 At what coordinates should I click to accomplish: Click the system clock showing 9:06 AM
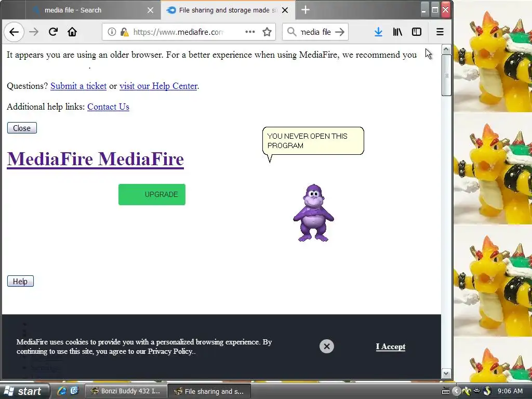pos(510,391)
